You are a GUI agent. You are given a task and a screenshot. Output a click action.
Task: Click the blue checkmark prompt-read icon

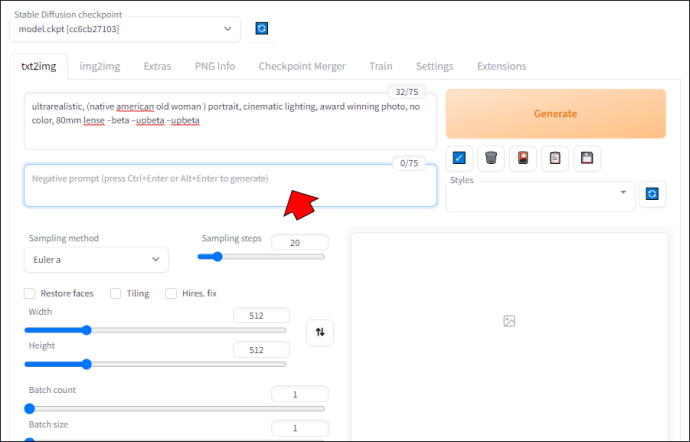tap(459, 158)
